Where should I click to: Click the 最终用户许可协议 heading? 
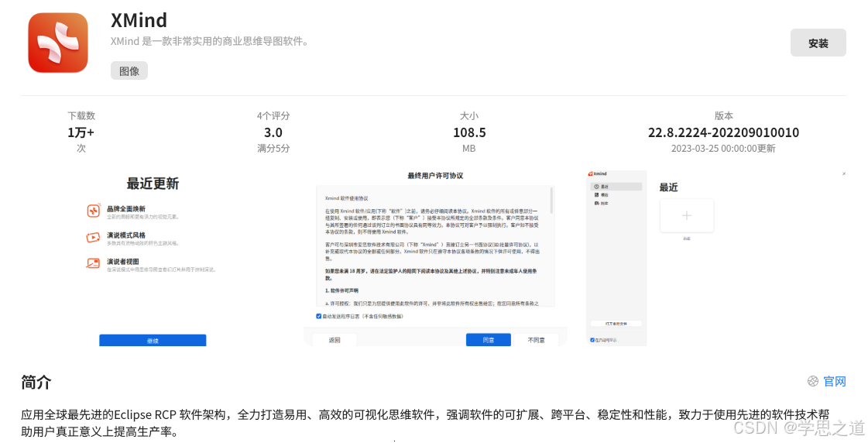click(x=435, y=176)
